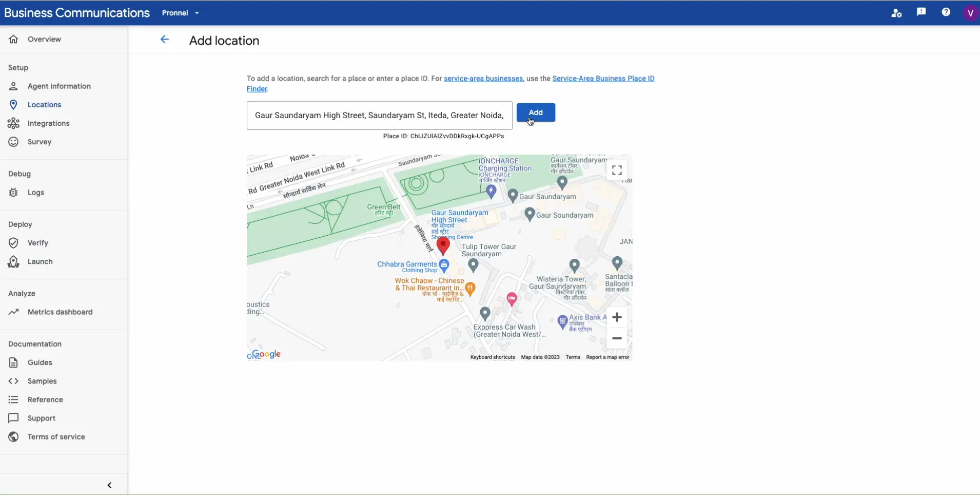
Task: Click the Logs bug icon
Action: pos(13,193)
